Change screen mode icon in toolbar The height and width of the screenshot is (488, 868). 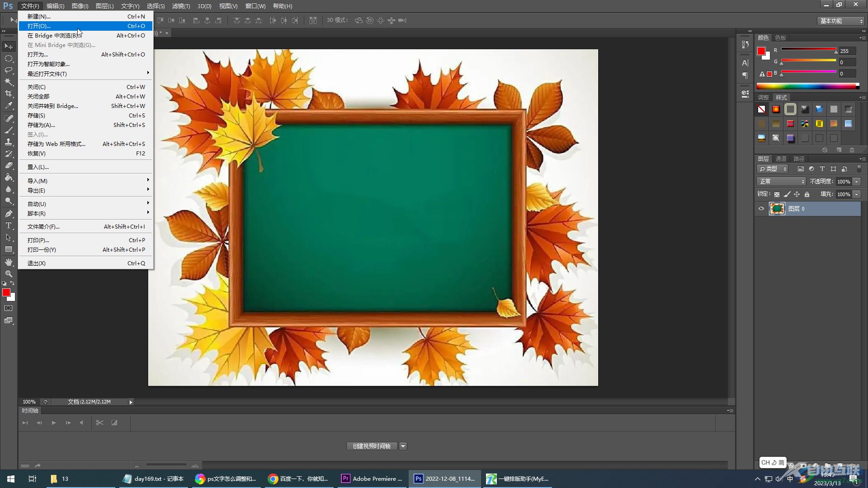coord(9,320)
